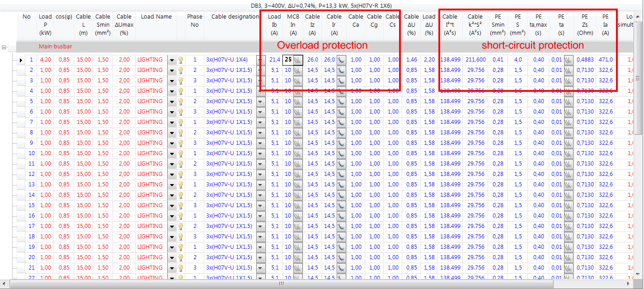Open MCB curve icon in row 10
The image size is (644, 289).
tap(298, 153)
